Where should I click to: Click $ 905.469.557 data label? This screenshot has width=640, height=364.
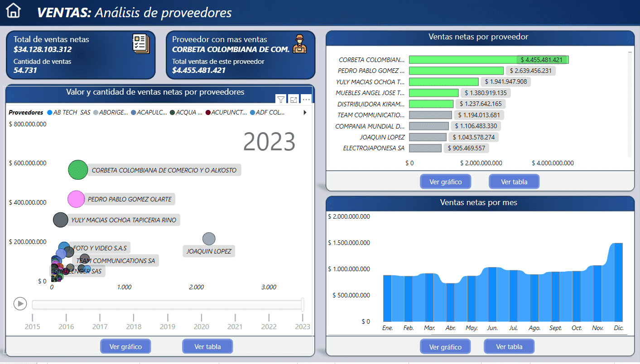466,148
